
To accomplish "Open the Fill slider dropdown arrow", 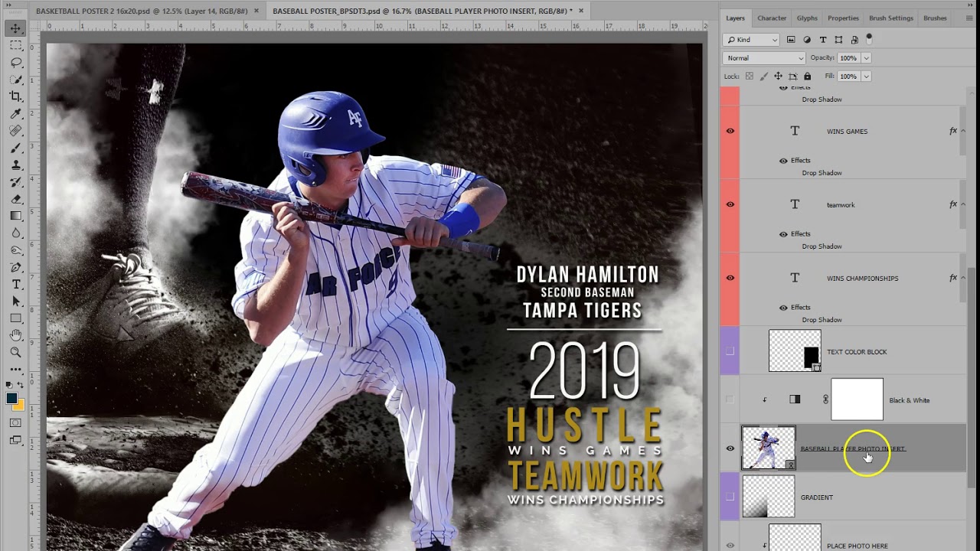I will pos(866,77).
